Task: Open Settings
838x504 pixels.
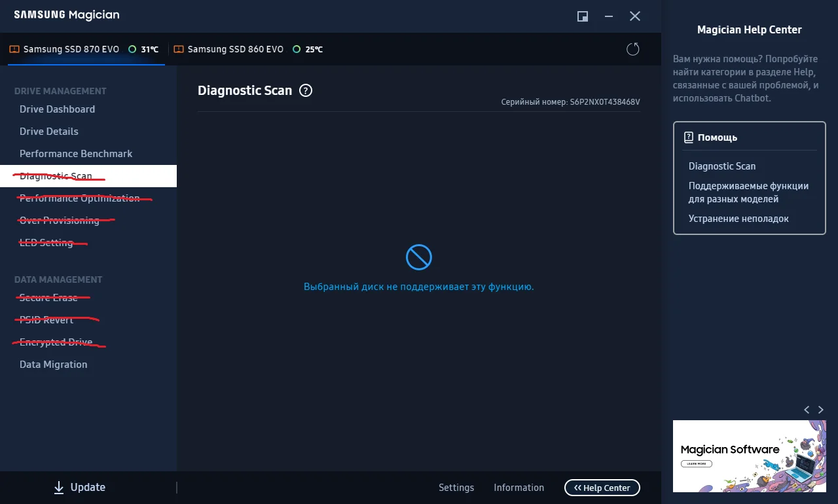Action: pos(456,488)
